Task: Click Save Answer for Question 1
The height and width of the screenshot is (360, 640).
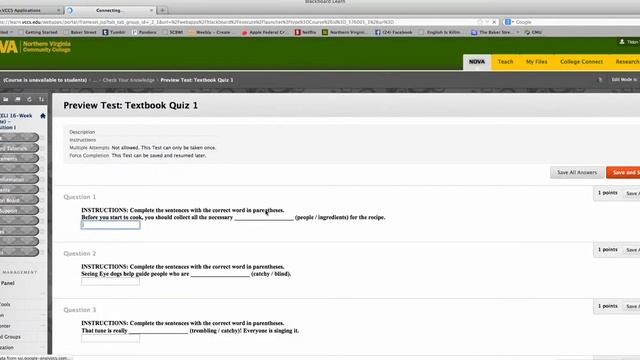Action: pyautogui.click(x=633, y=193)
